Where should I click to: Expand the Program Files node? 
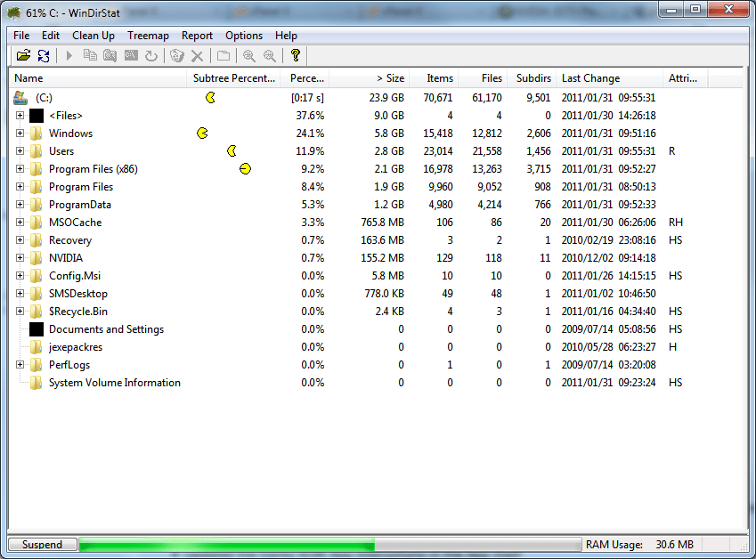click(20, 187)
